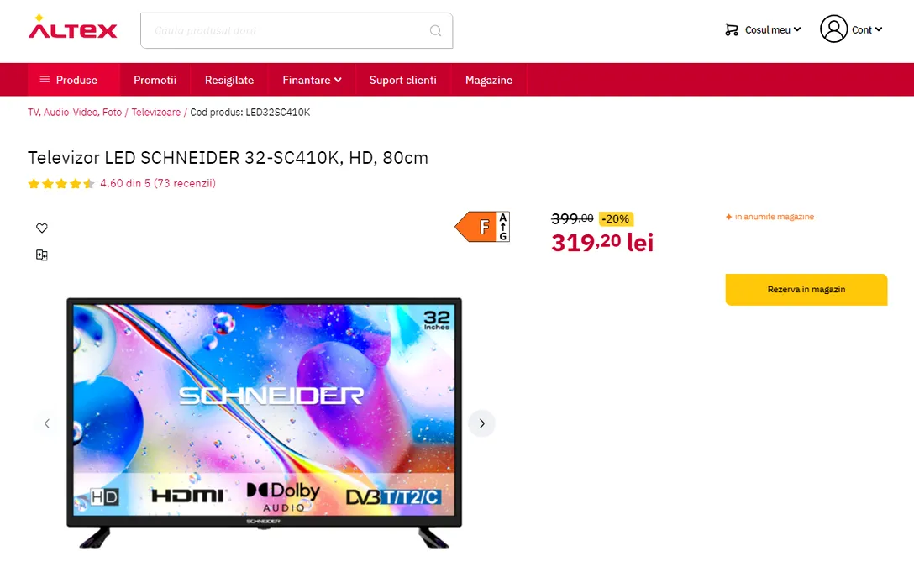
Task: Show previous product image arrow
Action: [x=47, y=423]
